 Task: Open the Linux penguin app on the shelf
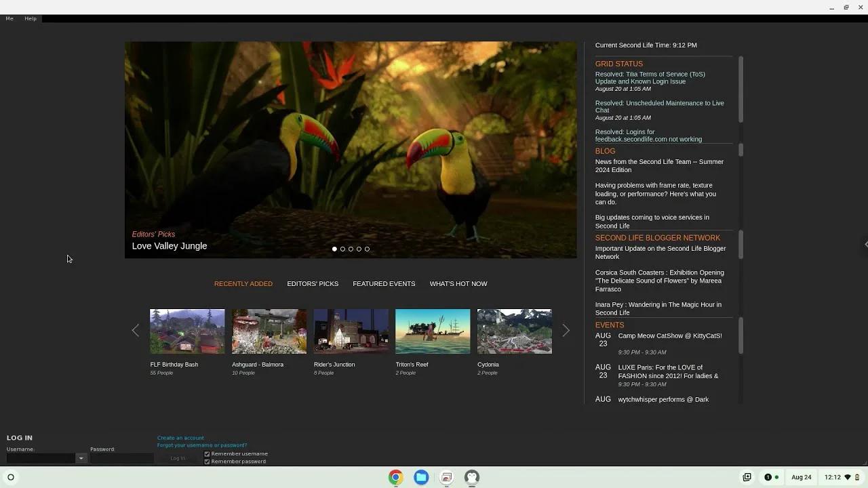(471, 478)
